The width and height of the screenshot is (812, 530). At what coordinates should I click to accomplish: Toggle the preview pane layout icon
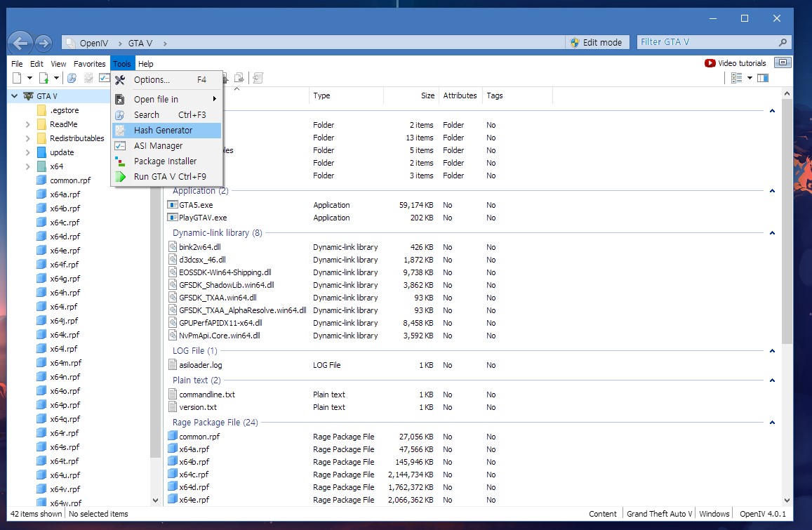pos(763,78)
